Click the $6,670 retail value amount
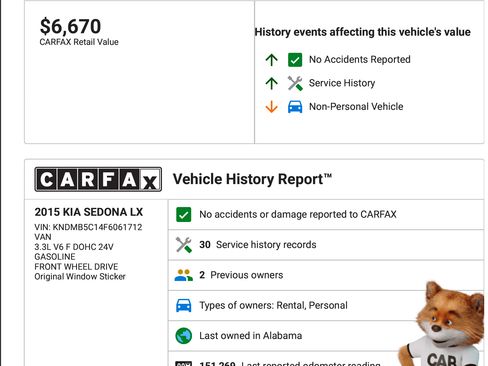The width and height of the screenshot is (488, 366). coord(70,26)
